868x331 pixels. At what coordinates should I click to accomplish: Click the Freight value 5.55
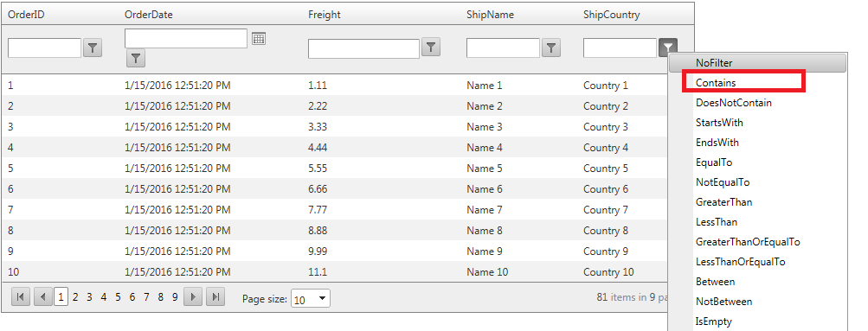tap(318, 169)
